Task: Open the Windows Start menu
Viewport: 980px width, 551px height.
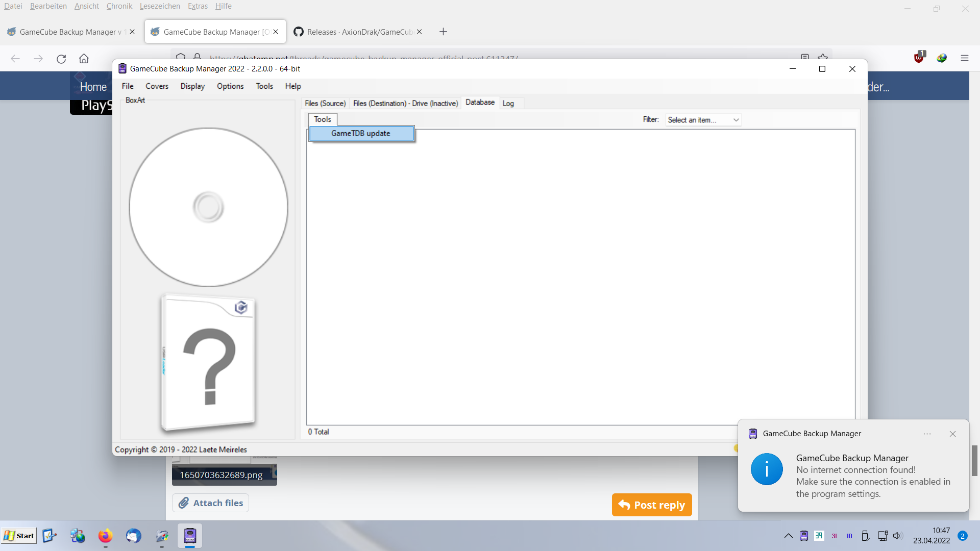Action: 19,536
